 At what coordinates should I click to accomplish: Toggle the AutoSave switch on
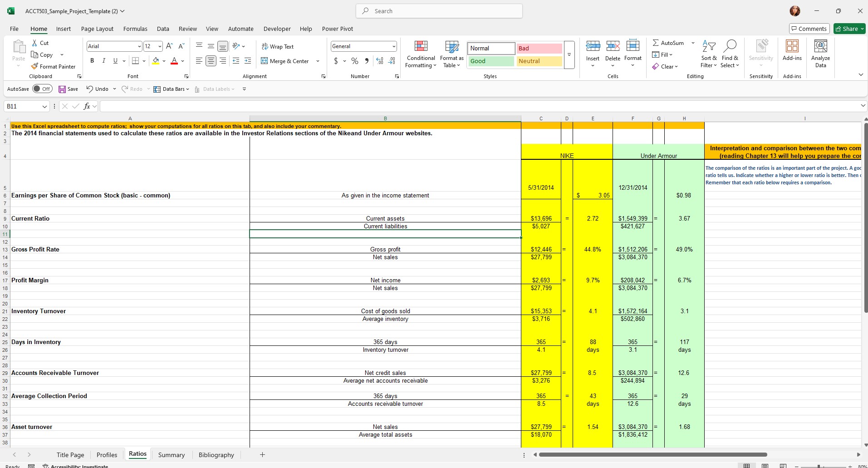click(x=42, y=89)
